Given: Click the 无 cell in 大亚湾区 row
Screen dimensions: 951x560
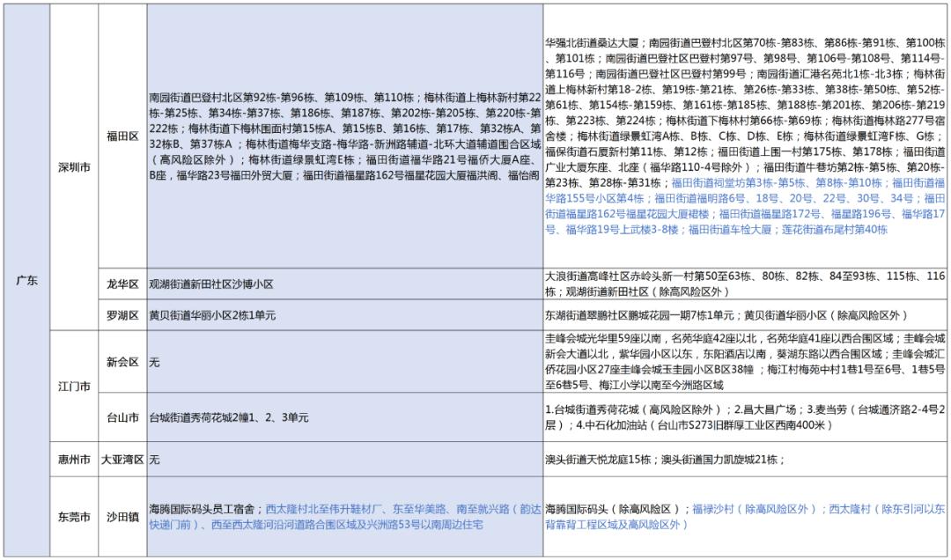Looking at the screenshot, I should pos(344,460).
